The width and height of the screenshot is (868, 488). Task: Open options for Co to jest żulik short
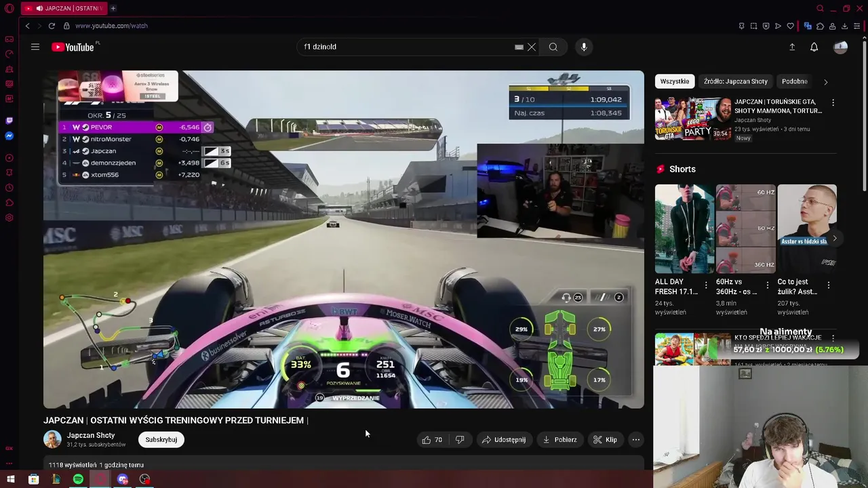829,285
